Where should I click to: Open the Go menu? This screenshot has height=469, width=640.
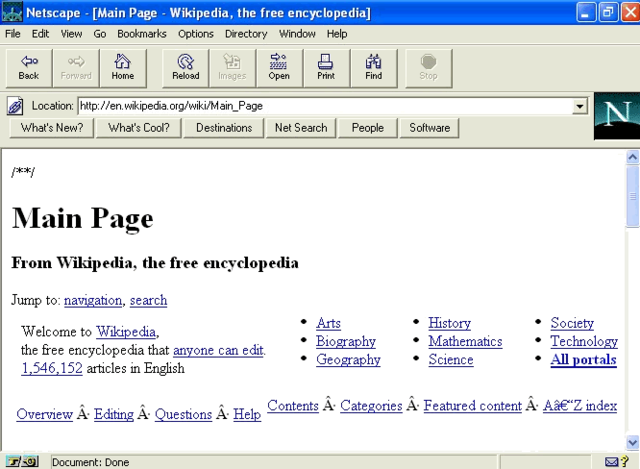100,34
